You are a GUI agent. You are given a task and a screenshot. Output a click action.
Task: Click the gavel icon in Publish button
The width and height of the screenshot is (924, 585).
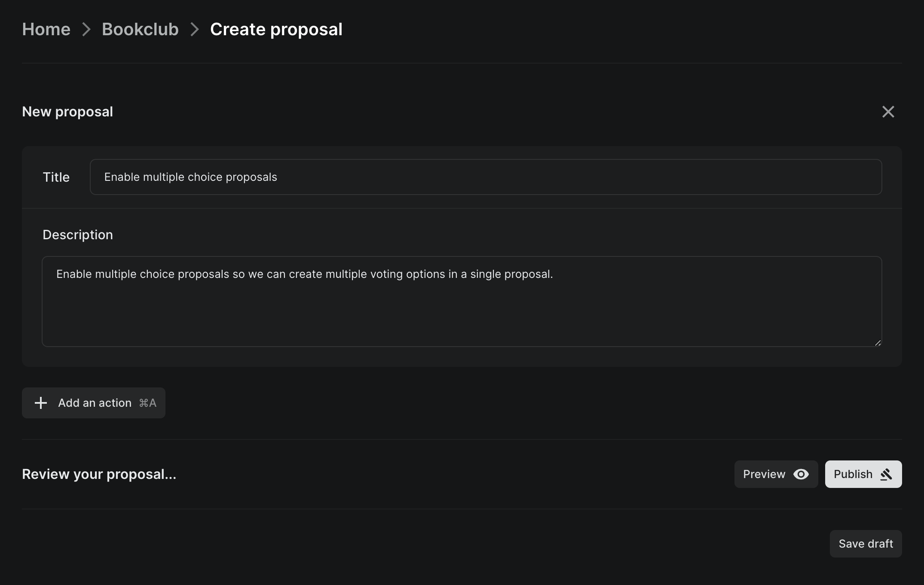pyautogui.click(x=886, y=474)
